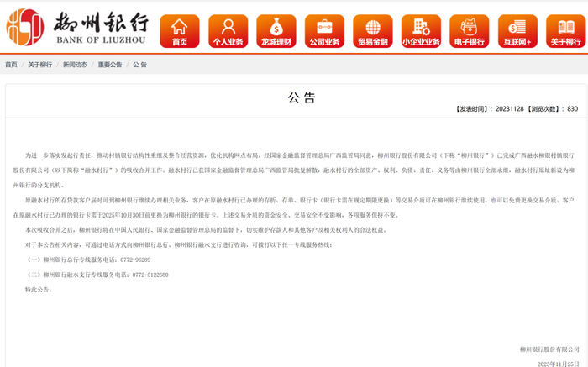Open 电子银行 cat mascot icon

[469, 31]
